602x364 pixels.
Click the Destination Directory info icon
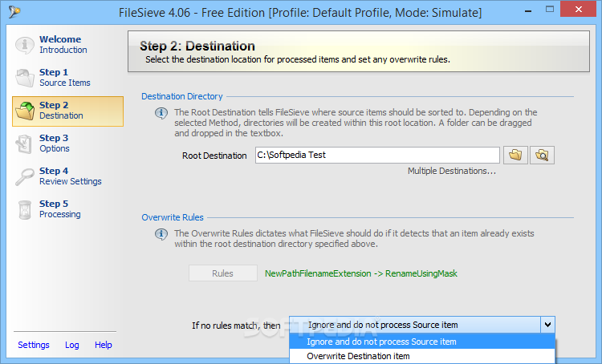tap(161, 113)
